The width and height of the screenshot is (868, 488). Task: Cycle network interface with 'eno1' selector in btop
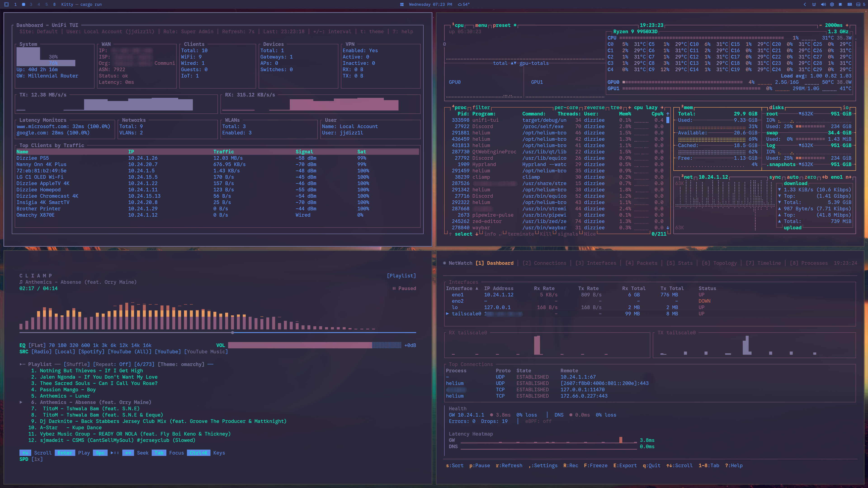[x=837, y=177]
